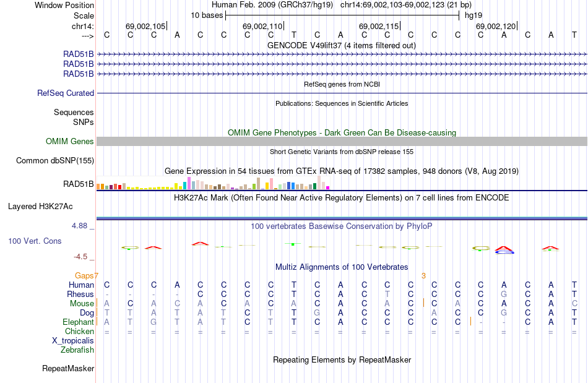Click the hg19 label beside the scale bar
The width and height of the screenshot is (588, 383).
tap(473, 15)
